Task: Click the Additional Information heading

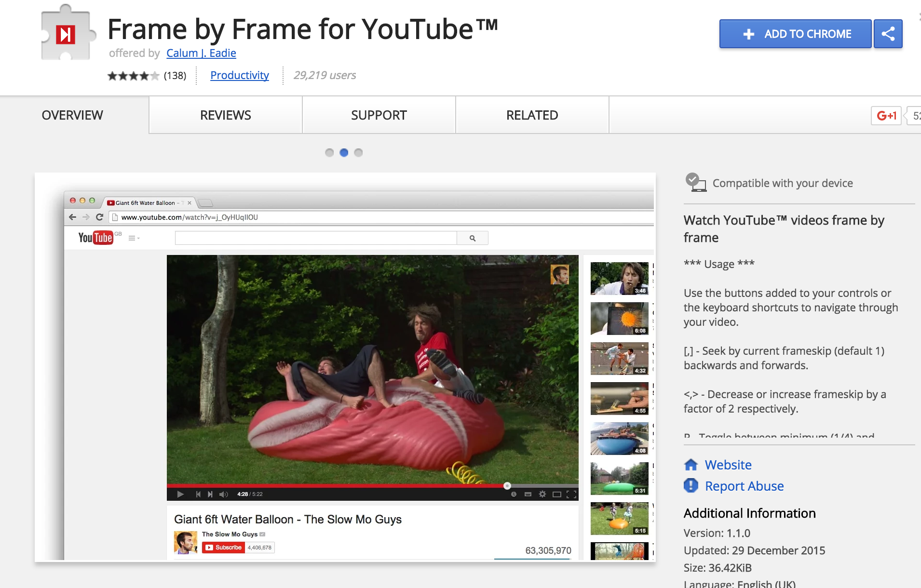Action: 750,513
